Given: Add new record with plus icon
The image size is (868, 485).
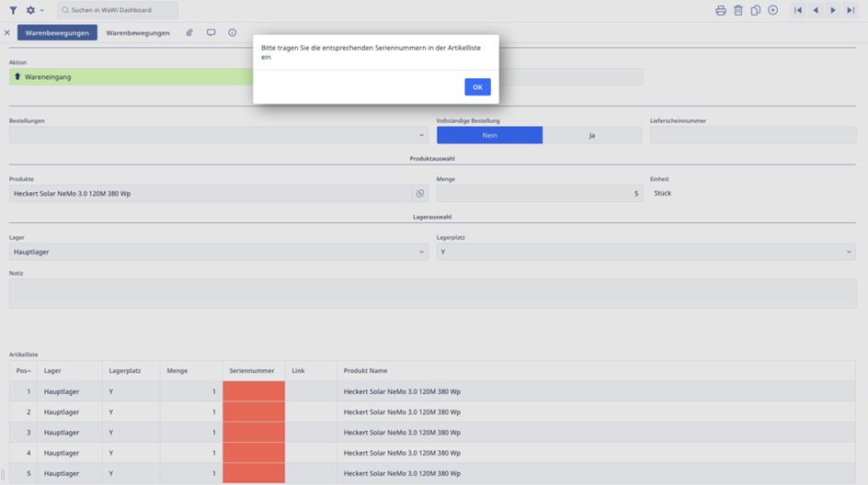Looking at the screenshot, I should [772, 10].
